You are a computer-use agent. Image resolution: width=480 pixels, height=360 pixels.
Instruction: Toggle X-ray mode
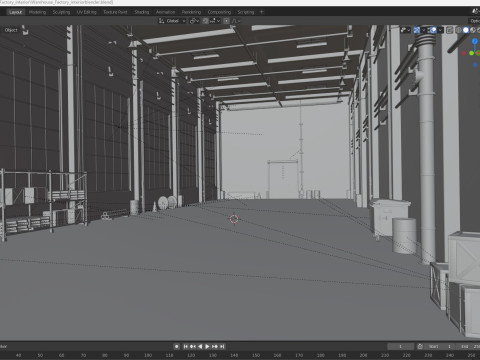click(x=450, y=30)
